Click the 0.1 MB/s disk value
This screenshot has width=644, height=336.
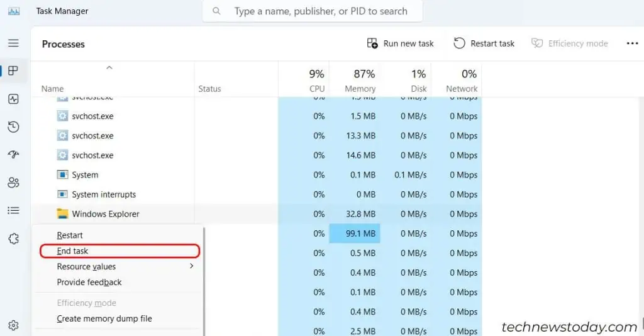[x=410, y=174]
